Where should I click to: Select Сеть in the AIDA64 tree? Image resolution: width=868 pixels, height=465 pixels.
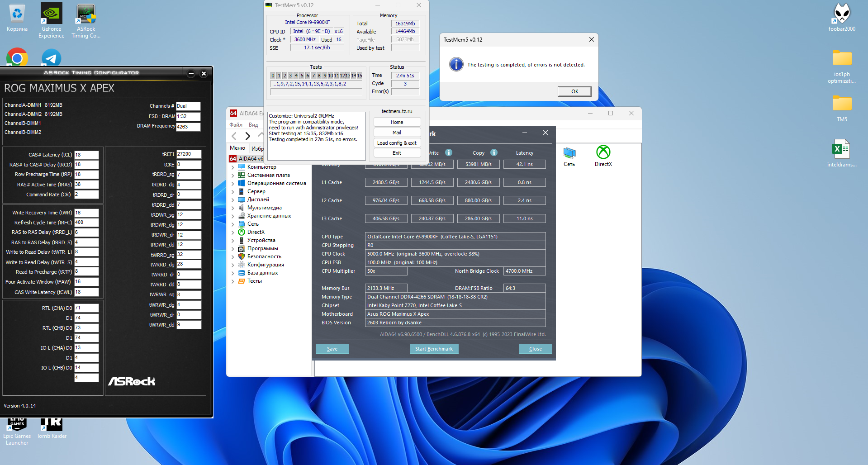point(253,224)
